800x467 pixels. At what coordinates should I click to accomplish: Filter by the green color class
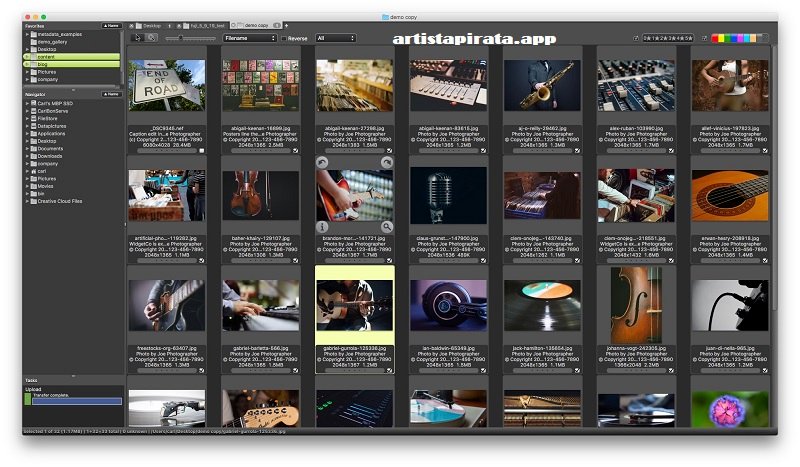pos(728,38)
